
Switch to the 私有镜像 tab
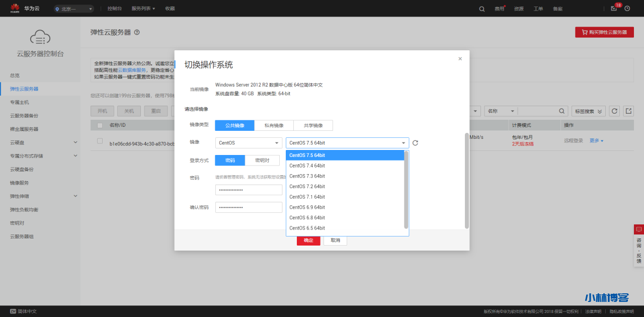click(x=274, y=125)
